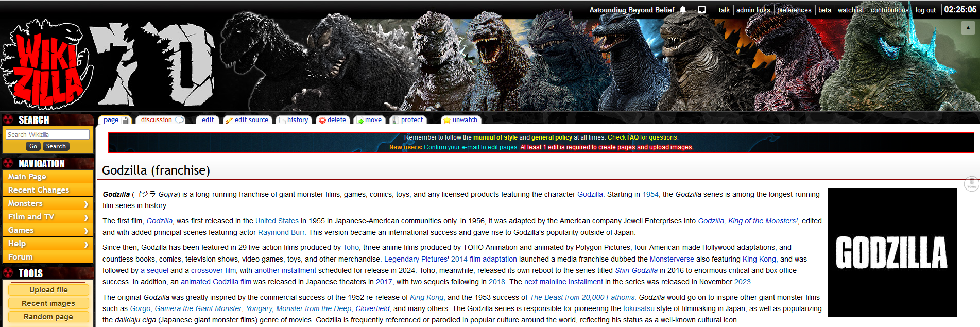
Task: Click the scroll-to-top arrow button
Action: (x=968, y=28)
